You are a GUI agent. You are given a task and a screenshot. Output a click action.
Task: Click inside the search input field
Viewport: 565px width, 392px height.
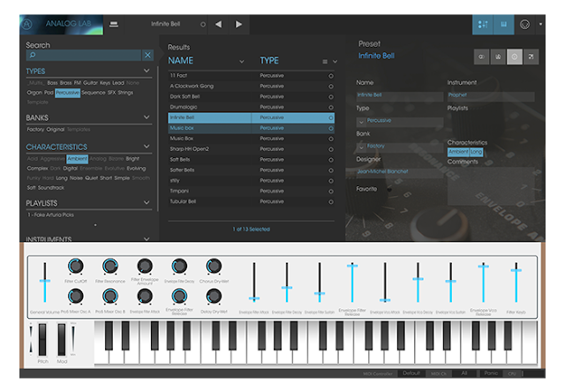click(84, 55)
